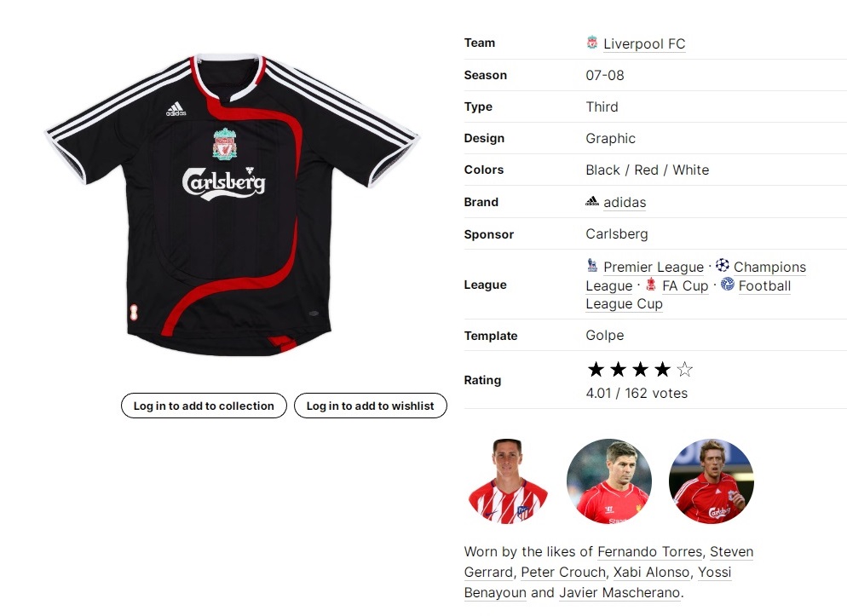Rate the shirt with the fifth empty star

[684, 369]
